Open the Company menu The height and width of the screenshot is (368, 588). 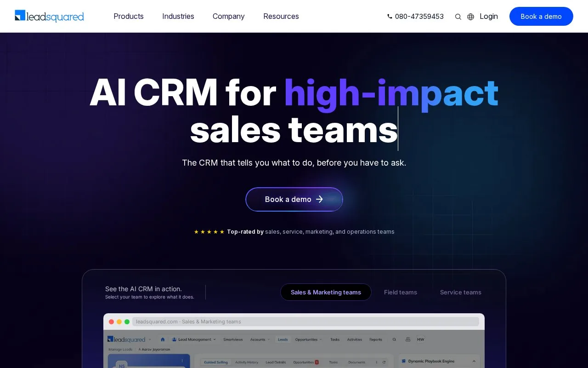click(x=229, y=17)
